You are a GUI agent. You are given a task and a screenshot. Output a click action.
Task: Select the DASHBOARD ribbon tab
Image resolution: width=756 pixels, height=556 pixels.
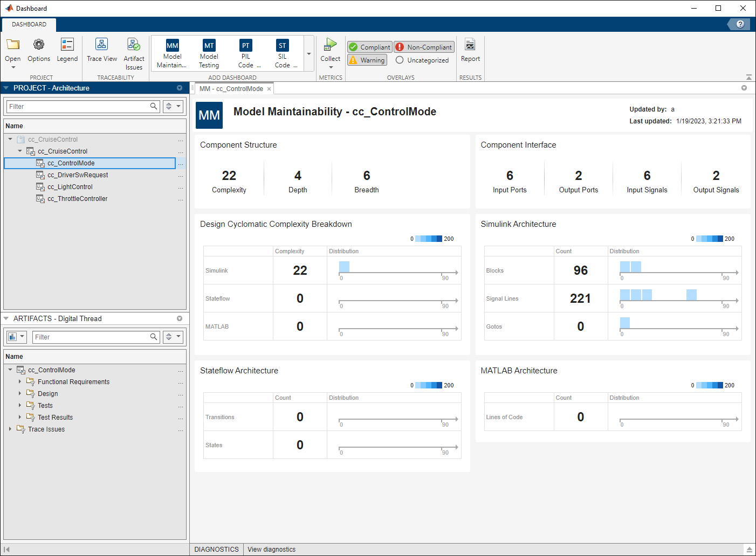pyautogui.click(x=29, y=24)
